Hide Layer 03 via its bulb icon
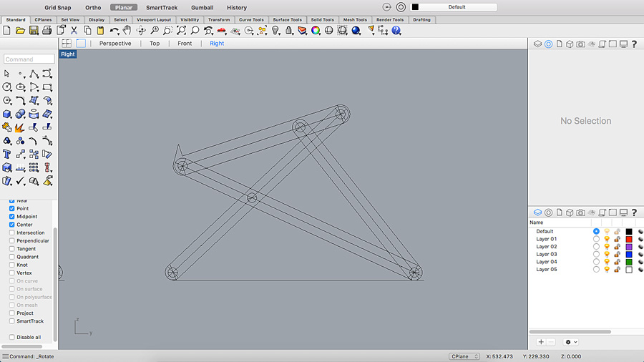Screen dimensions: 644x362 pos(607,254)
